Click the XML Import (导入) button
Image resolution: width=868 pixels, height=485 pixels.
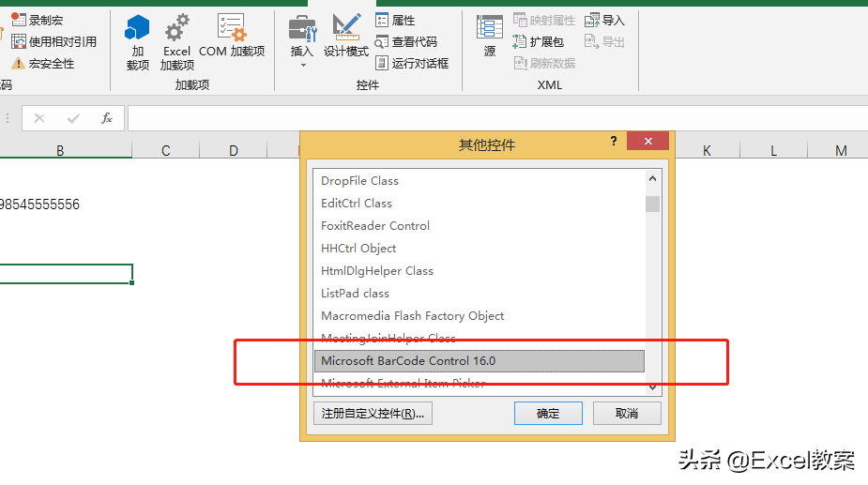[604, 21]
